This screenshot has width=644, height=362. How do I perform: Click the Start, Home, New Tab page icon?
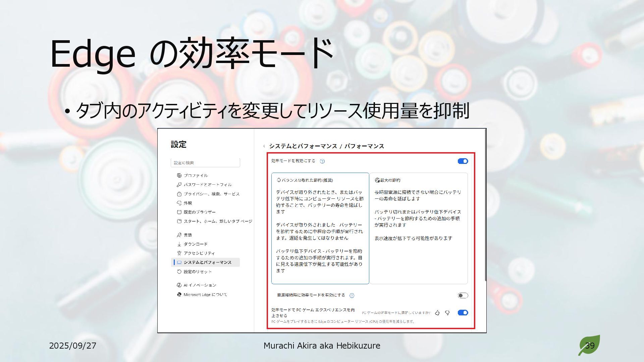pos(179,221)
